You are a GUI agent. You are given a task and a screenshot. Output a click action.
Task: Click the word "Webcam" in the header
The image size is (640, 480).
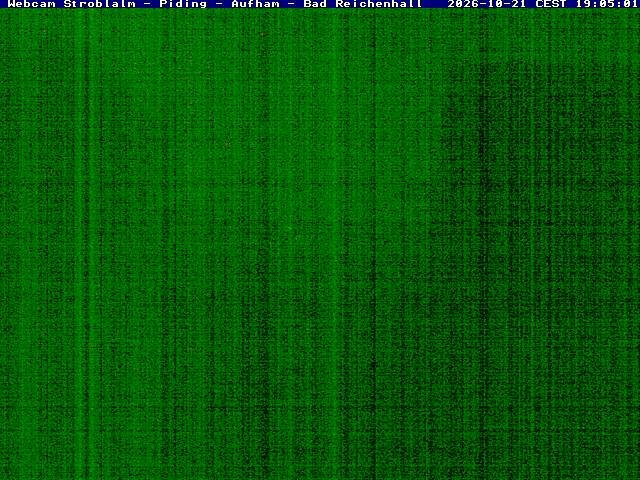point(32,4)
